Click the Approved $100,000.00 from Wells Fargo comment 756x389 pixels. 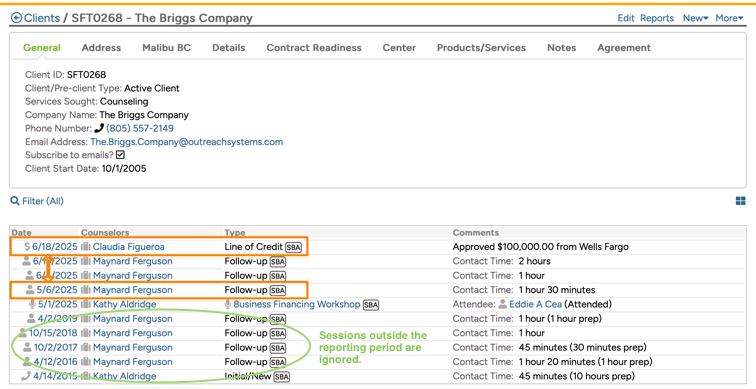coord(540,247)
